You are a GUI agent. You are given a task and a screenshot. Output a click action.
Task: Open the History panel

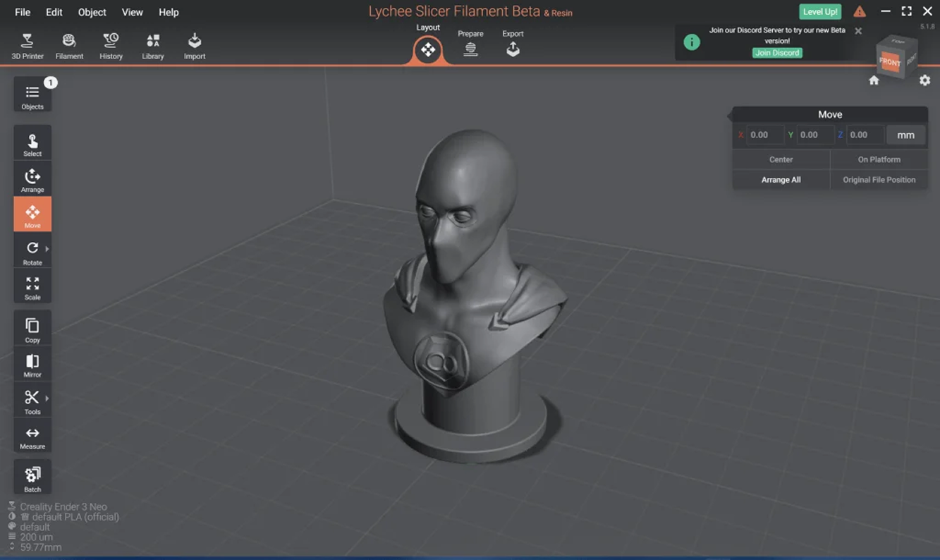[x=111, y=46]
